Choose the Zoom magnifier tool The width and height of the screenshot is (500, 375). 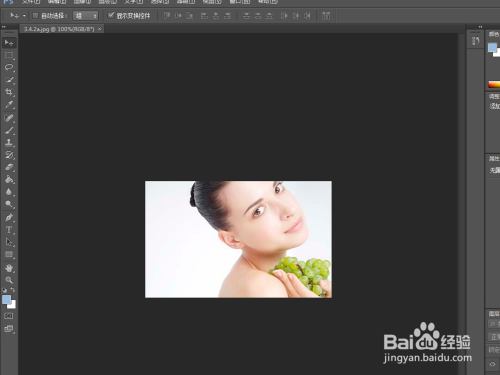9,280
